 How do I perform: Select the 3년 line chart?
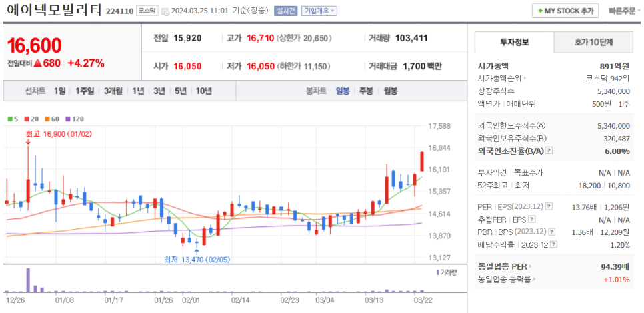[159, 91]
